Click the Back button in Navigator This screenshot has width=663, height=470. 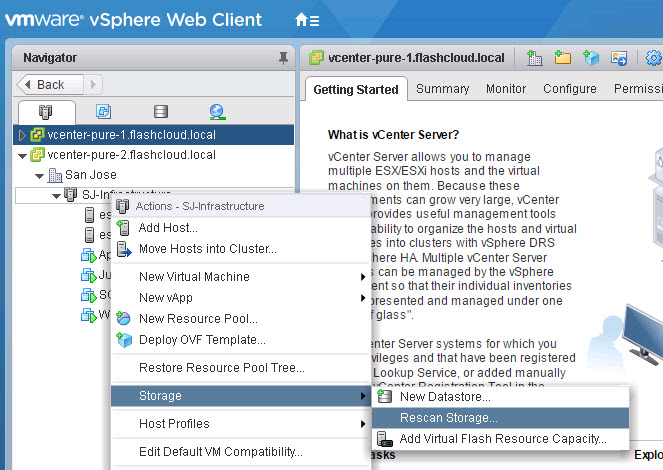[x=50, y=85]
